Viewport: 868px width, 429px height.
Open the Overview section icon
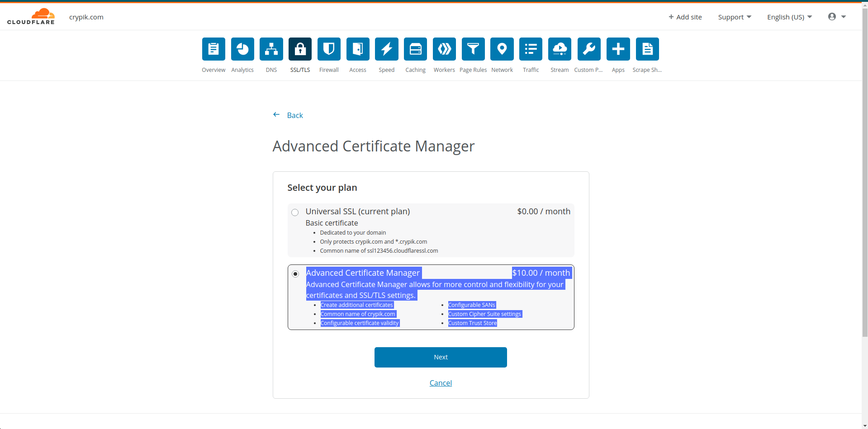(213, 49)
